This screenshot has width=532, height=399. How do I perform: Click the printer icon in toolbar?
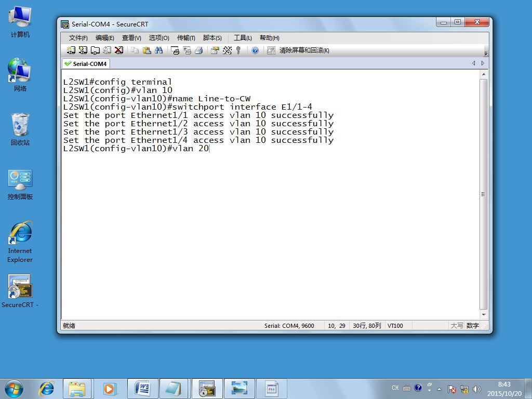pyautogui.click(x=199, y=50)
